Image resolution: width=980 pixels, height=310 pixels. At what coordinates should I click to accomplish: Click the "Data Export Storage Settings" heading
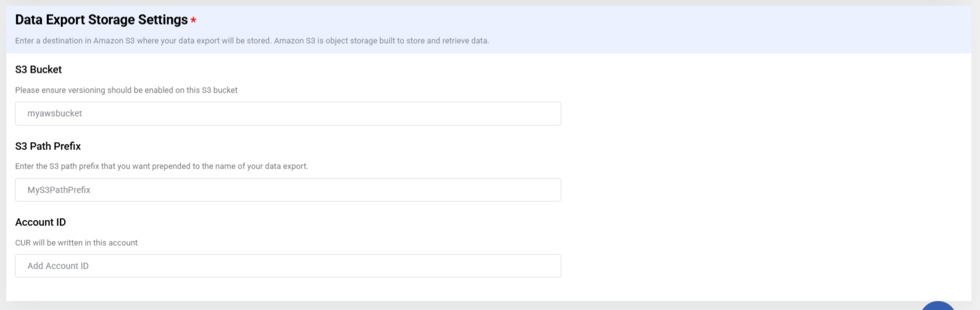(x=101, y=20)
